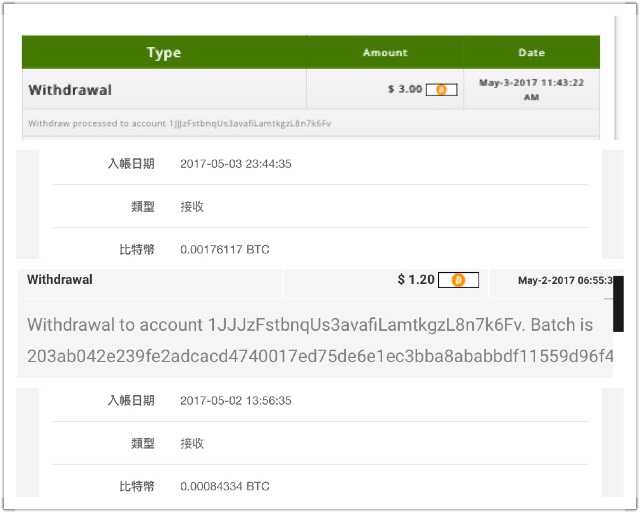Image resolution: width=640 pixels, height=513 pixels.
Task: Select the Type column header
Action: [x=164, y=52]
